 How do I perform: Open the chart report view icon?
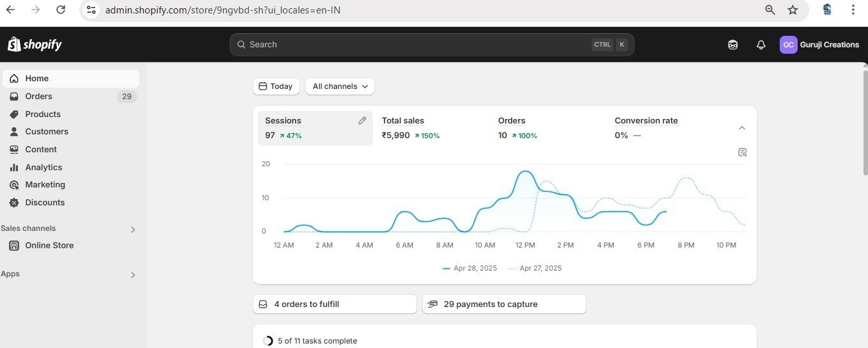coord(742,152)
